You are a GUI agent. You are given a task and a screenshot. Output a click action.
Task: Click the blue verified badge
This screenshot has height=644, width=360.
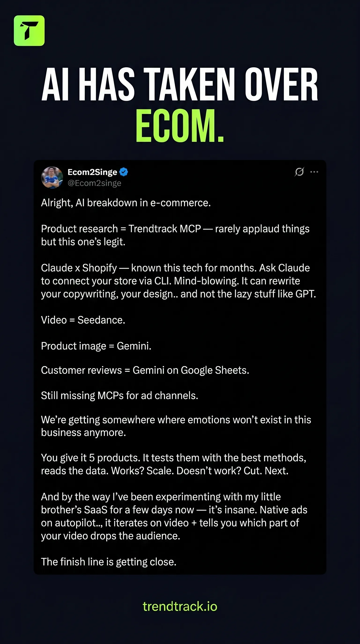tap(124, 172)
